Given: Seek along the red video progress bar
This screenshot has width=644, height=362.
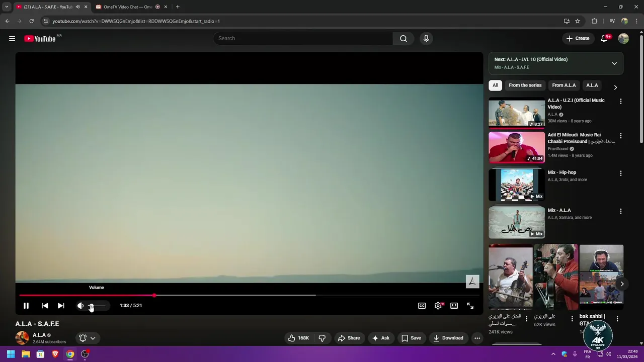Looking at the screenshot, I should 249,295.
